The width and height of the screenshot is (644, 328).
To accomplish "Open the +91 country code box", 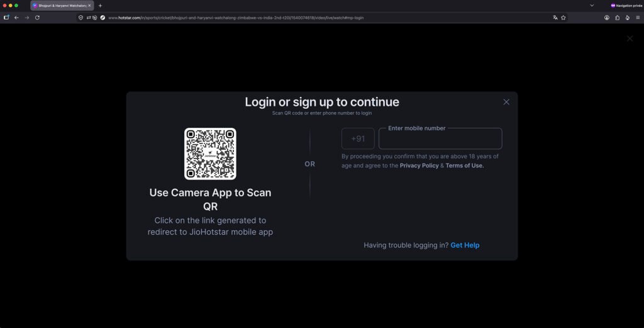I will point(358,139).
